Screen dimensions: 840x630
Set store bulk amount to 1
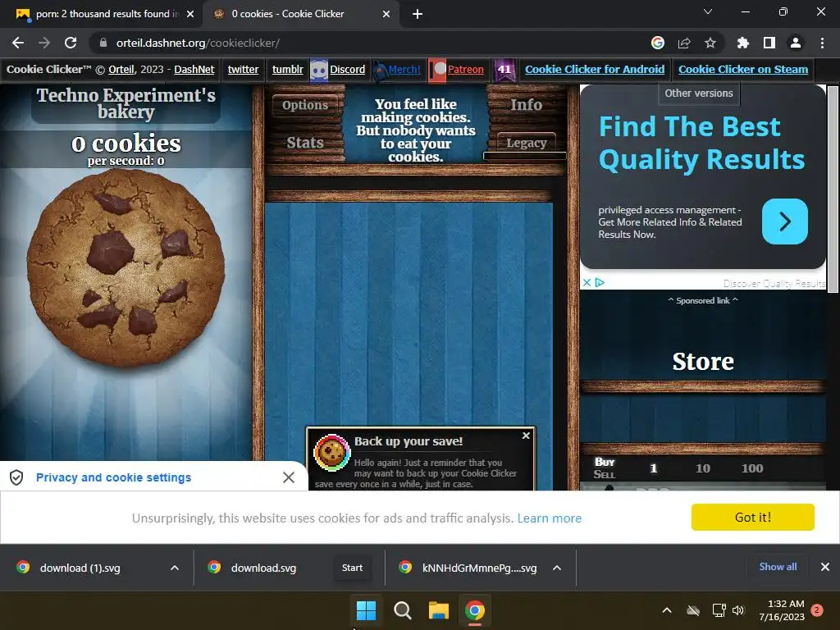pyautogui.click(x=653, y=468)
